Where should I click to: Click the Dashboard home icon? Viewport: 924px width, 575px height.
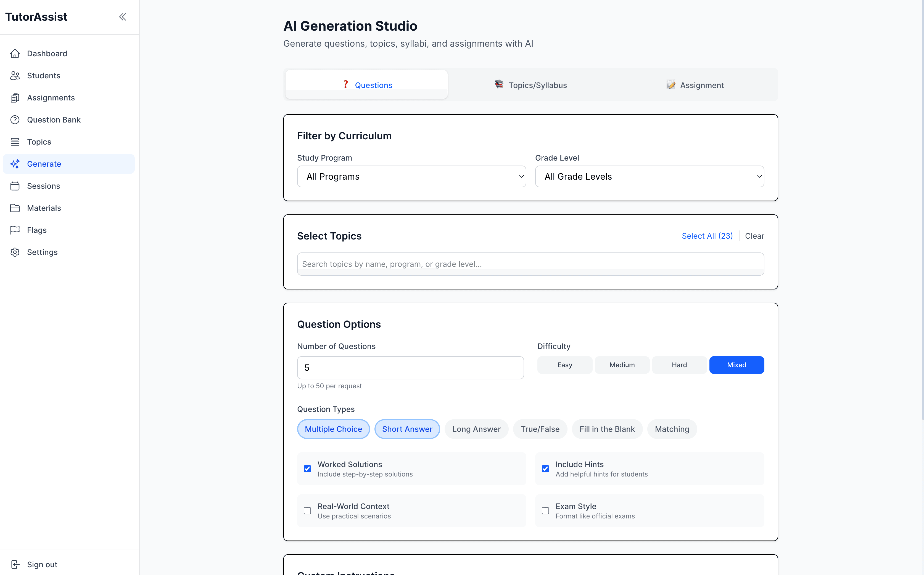pos(15,54)
